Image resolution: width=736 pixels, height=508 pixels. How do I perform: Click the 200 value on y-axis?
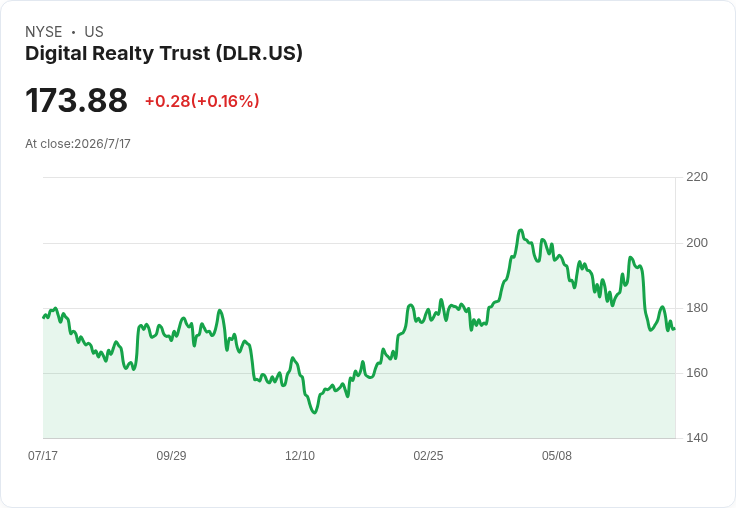pyautogui.click(x=697, y=243)
